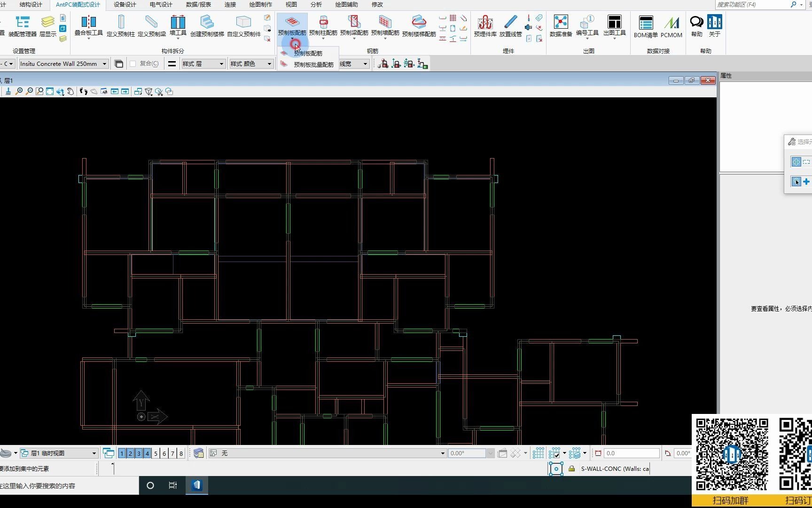Click the 预制墙配筋 wall reinforcement icon

point(385,22)
